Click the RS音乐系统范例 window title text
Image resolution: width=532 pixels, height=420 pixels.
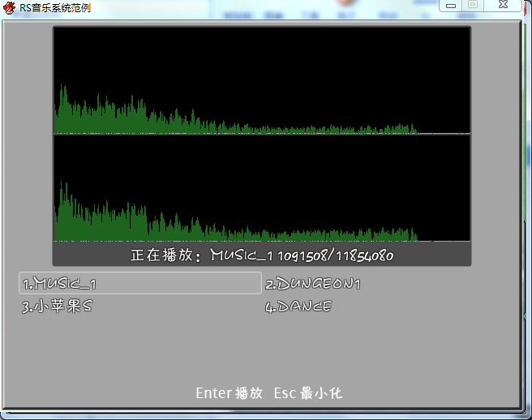point(55,7)
